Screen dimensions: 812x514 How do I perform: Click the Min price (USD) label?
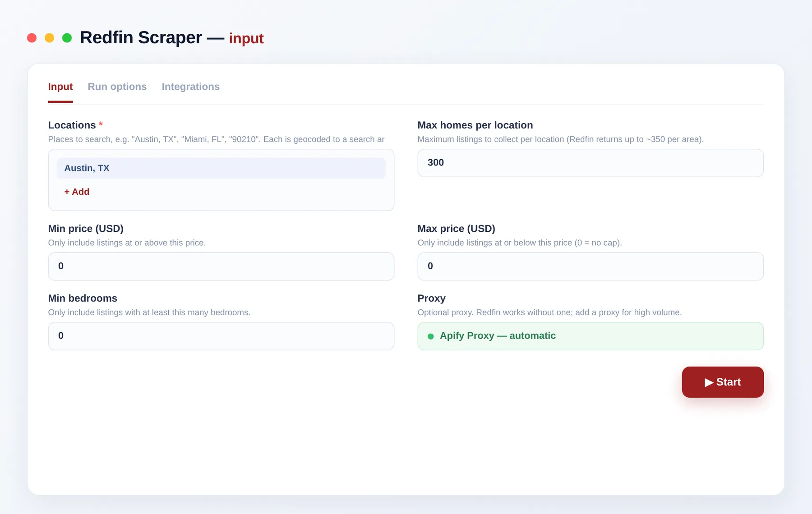[86, 229]
